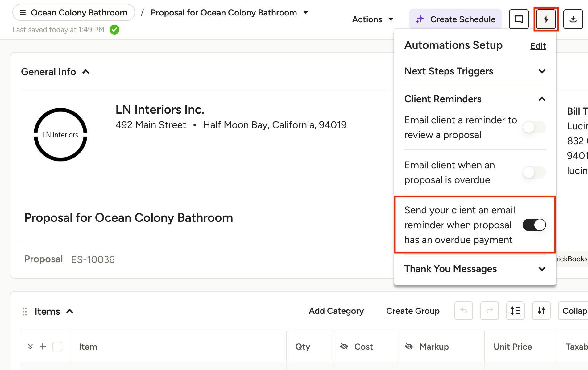The image size is (588, 370).
Task: Open the Ocean Colony Bathroom project menu
Action: click(73, 13)
